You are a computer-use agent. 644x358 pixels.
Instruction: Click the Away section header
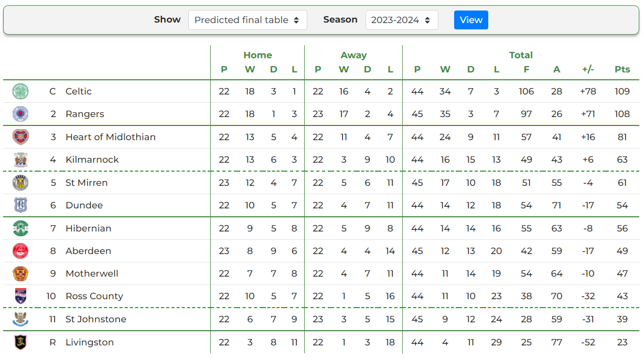pyautogui.click(x=353, y=55)
